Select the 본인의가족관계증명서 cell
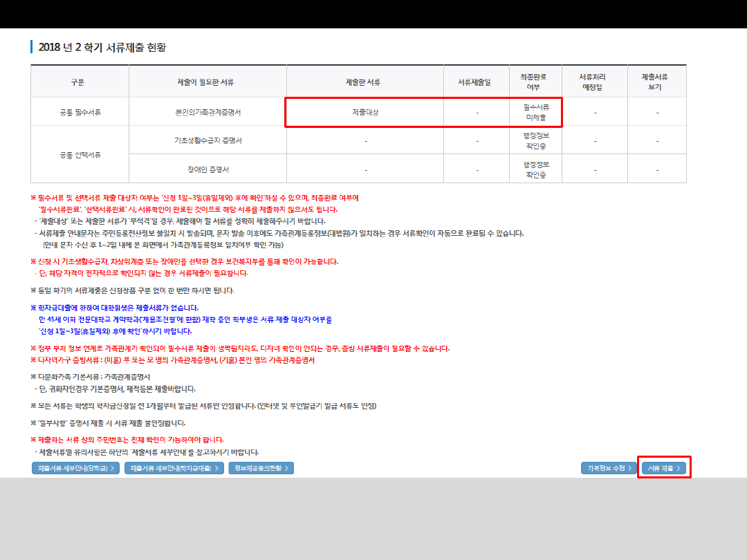The image size is (747, 560). pos(207,112)
